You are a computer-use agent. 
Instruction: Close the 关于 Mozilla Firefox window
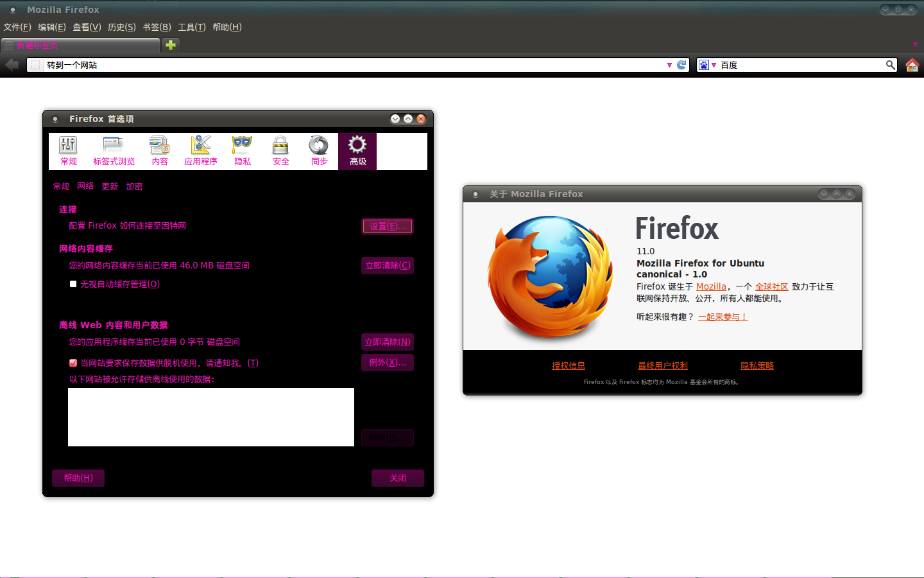850,194
